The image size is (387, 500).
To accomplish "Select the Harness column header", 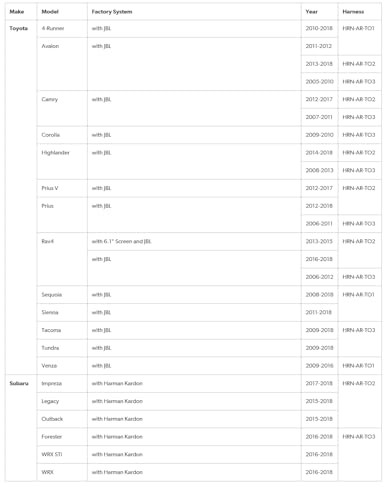I will point(360,12).
